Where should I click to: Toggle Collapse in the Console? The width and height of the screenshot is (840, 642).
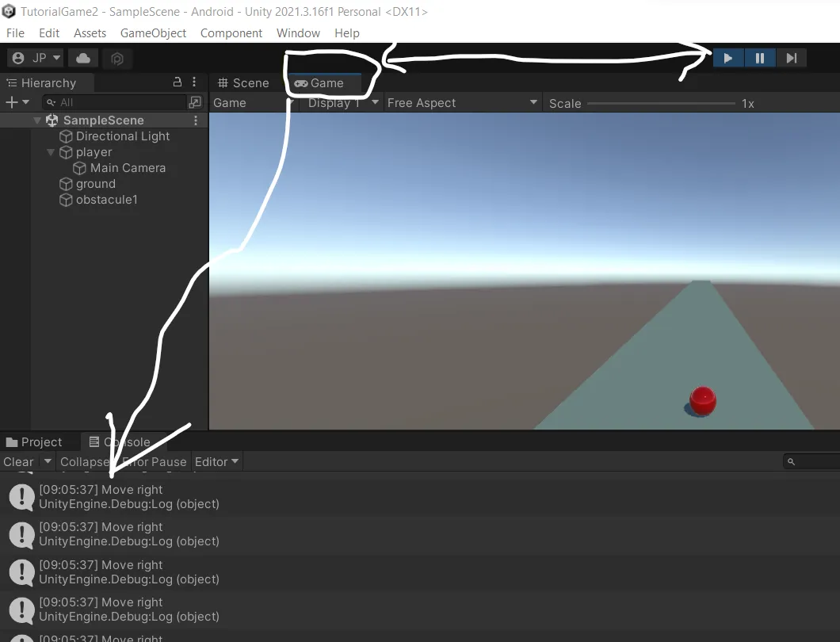coord(85,462)
